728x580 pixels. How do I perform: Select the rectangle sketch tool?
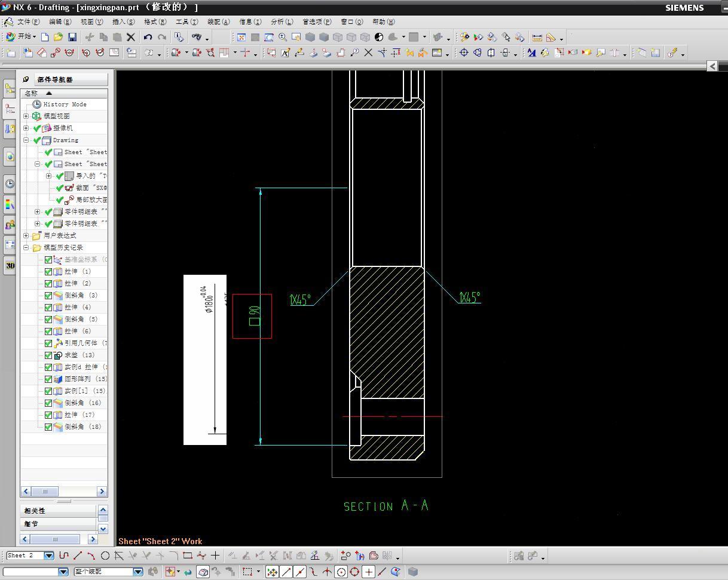pyautogui.click(x=187, y=556)
